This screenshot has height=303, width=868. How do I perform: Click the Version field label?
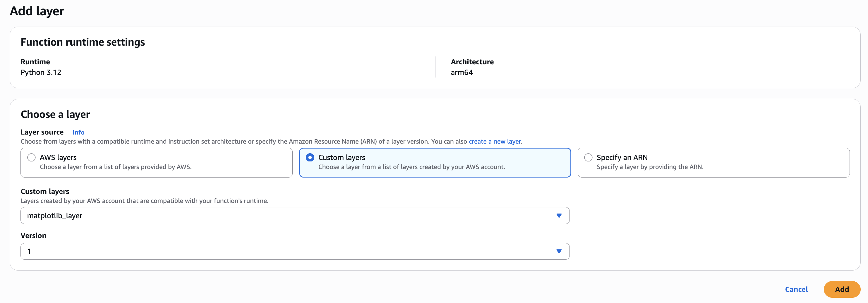(33, 236)
